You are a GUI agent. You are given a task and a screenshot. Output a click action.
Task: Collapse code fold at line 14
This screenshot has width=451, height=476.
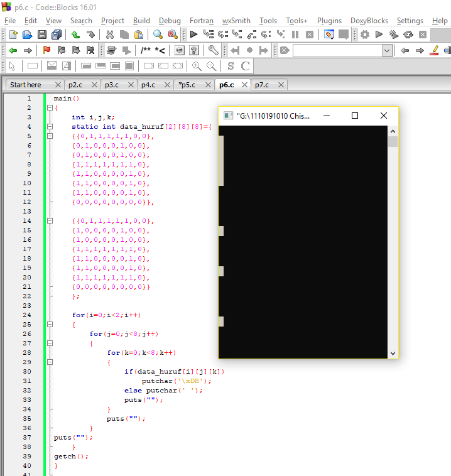point(50,220)
